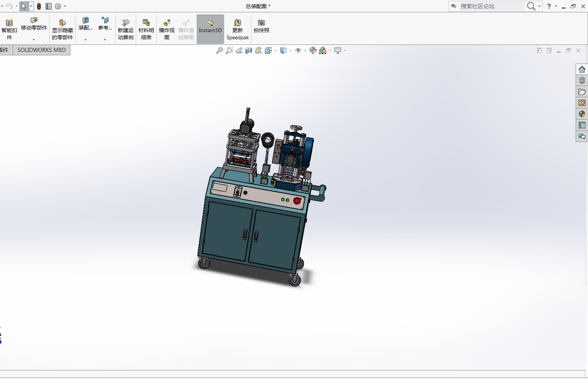Click the 智能扣件 smart fasteners tool
Viewport: 588px width, 379px height.
click(9, 29)
